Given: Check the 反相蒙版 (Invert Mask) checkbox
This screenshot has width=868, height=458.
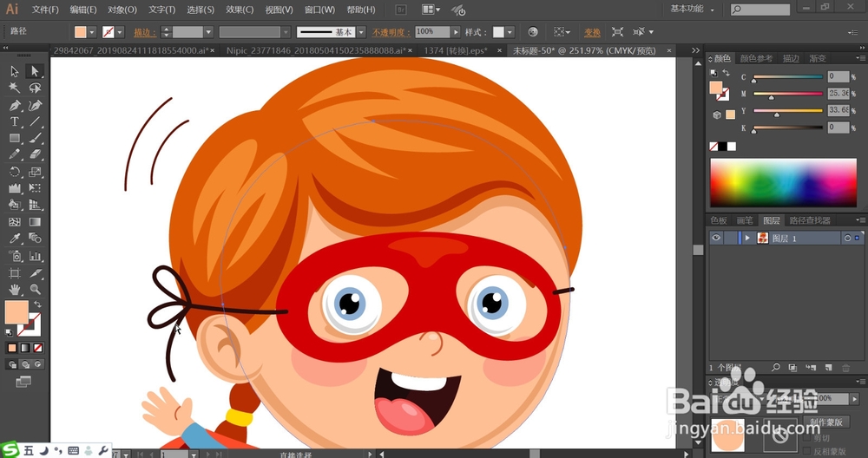Looking at the screenshot, I should pyautogui.click(x=807, y=451).
